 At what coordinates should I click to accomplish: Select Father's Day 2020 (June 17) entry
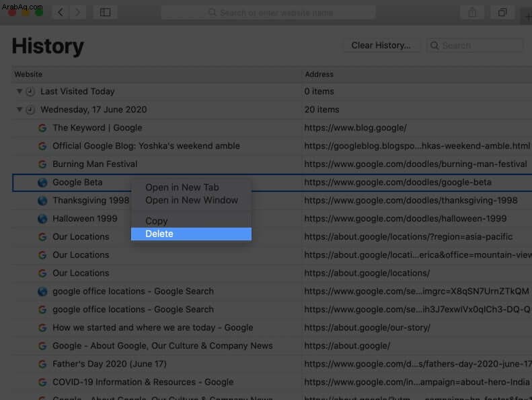coord(109,364)
